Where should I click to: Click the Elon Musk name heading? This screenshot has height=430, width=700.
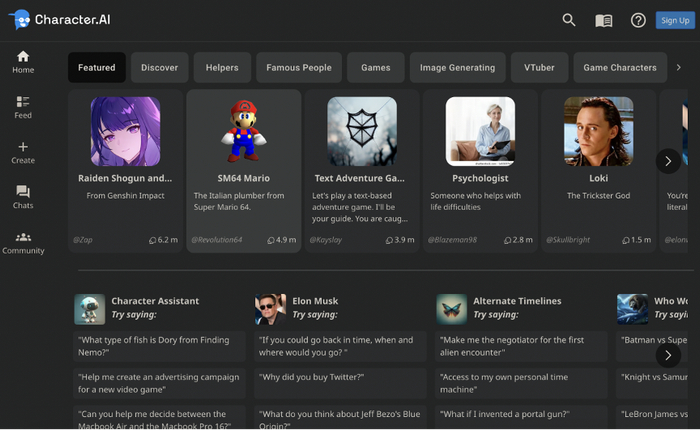pyautogui.click(x=315, y=301)
